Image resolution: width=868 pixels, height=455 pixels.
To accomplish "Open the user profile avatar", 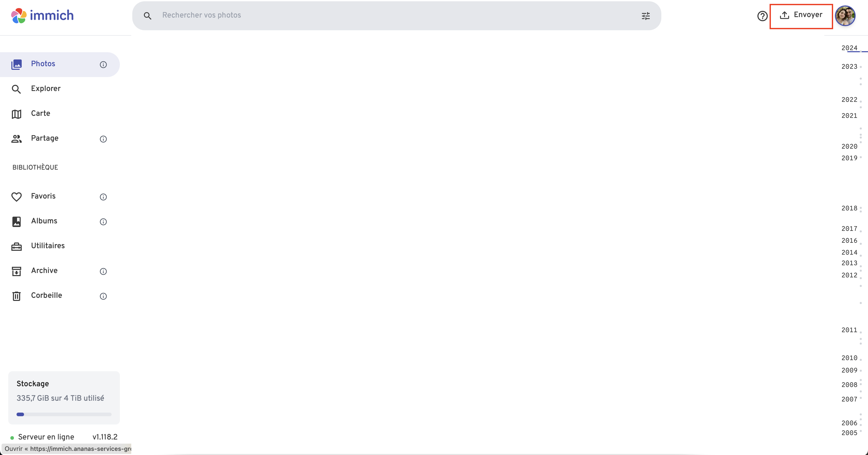I will 845,16.
